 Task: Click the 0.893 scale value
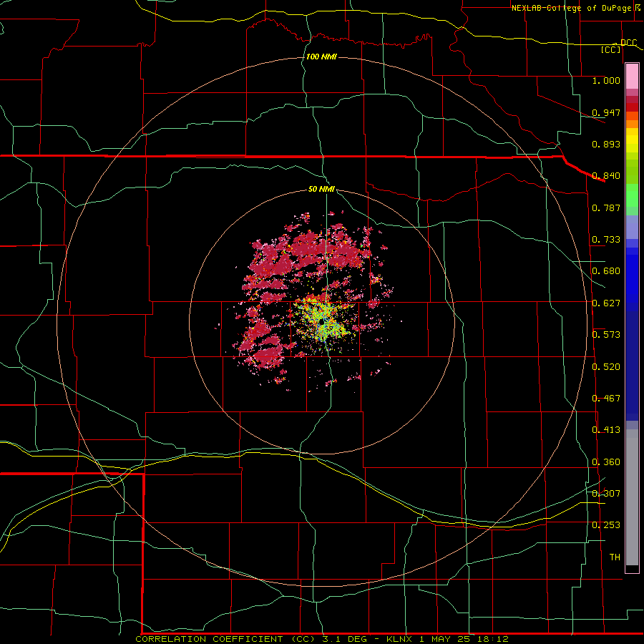606,144
